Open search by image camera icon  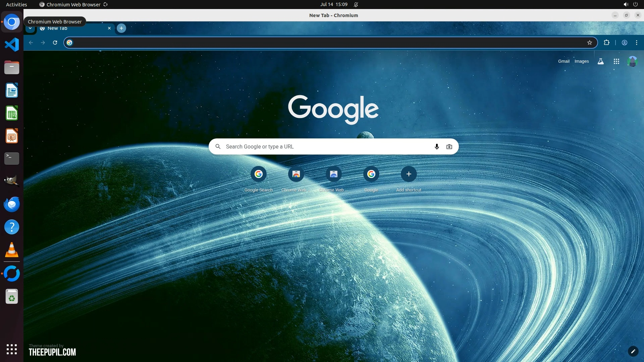click(x=449, y=146)
